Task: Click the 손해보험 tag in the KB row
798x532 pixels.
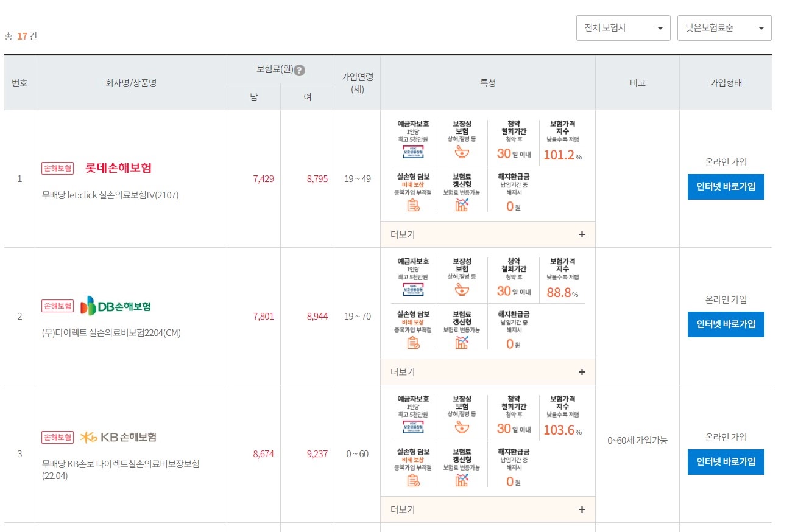Action: click(x=57, y=437)
